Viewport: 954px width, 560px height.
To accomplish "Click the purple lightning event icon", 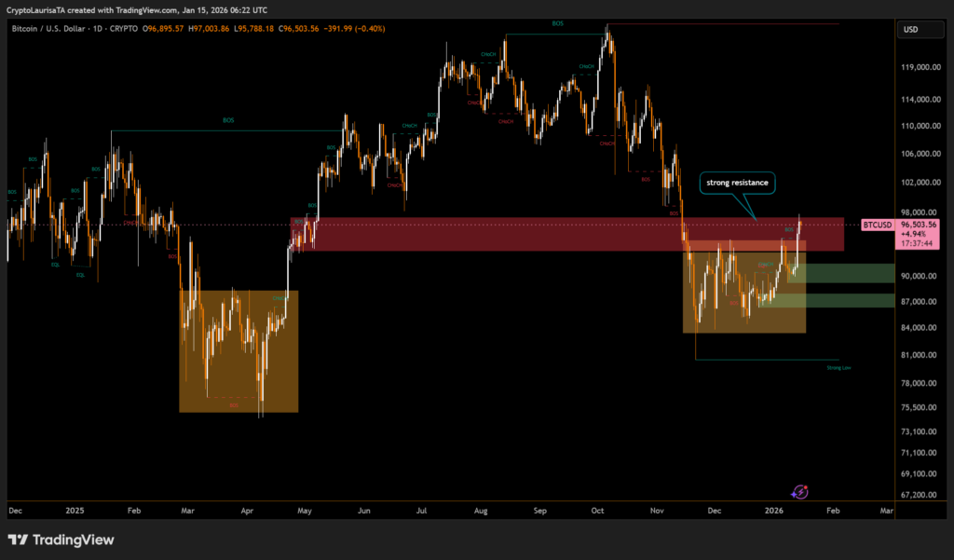I will 799,491.
